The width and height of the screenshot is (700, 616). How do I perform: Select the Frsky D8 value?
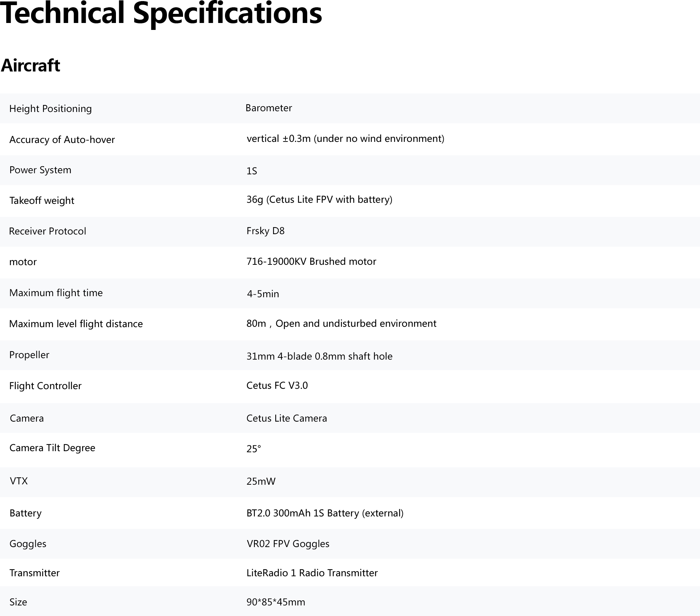(265, 231)
